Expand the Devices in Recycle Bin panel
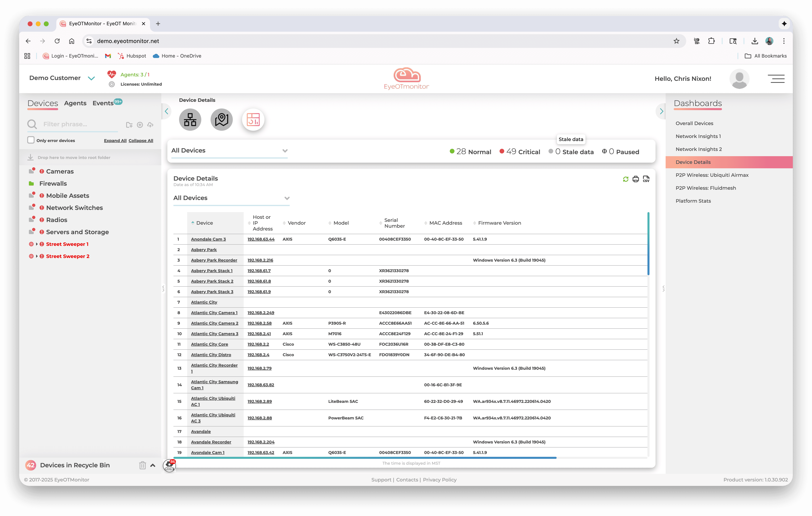812x516 pixels. [153, 465]
